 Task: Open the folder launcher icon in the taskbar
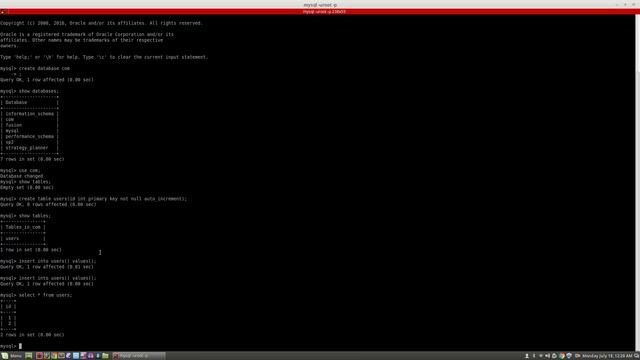[x=105, y=356]
